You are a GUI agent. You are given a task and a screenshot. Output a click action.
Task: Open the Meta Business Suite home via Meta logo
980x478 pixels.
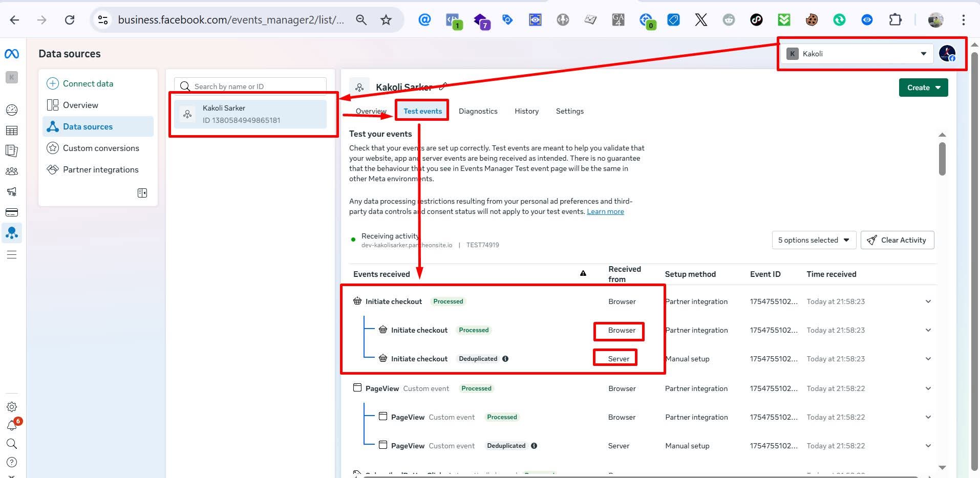click(x=11, y=53)
